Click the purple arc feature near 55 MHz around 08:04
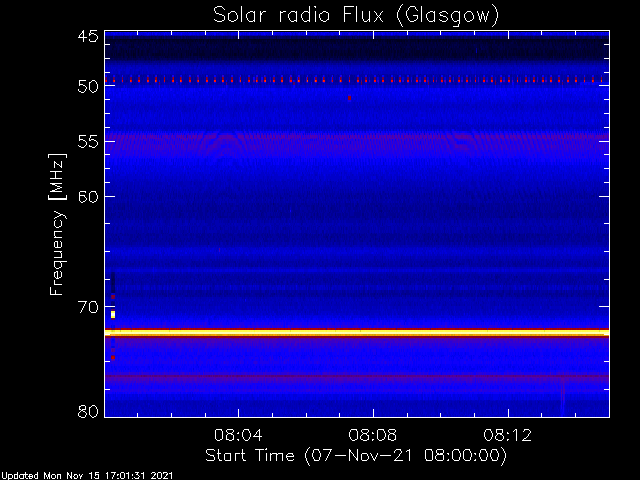The height and width of the screenshot is (480, 640). point(226,141)
